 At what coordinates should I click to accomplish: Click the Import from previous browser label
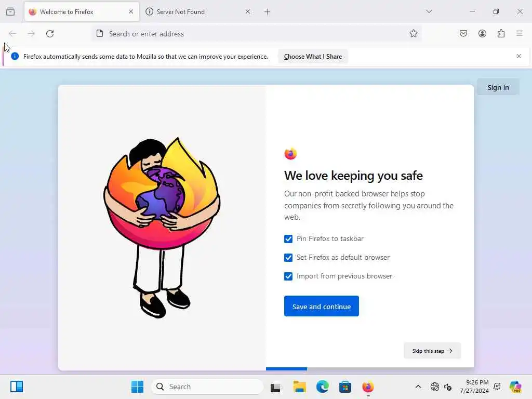click(x=344, y=276)
